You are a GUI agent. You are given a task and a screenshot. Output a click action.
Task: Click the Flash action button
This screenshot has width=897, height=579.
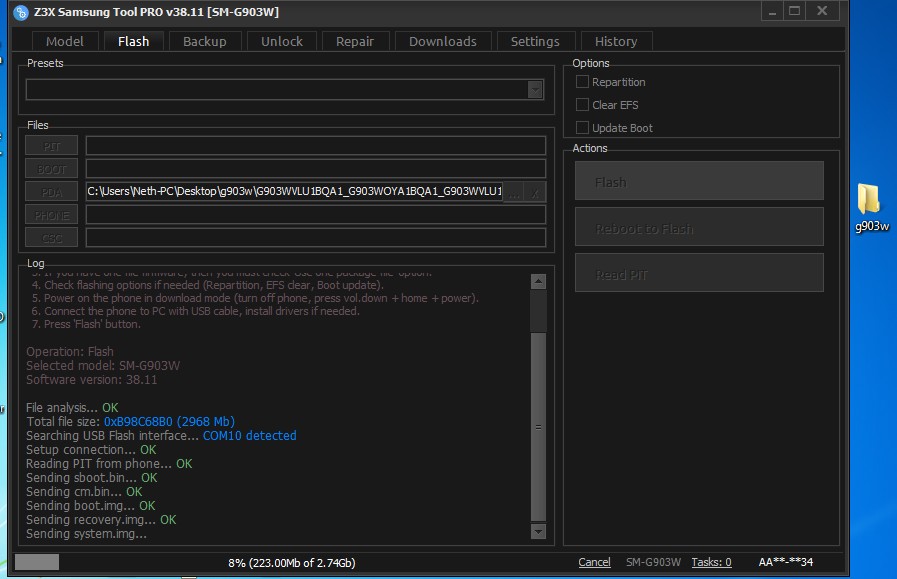699,181
